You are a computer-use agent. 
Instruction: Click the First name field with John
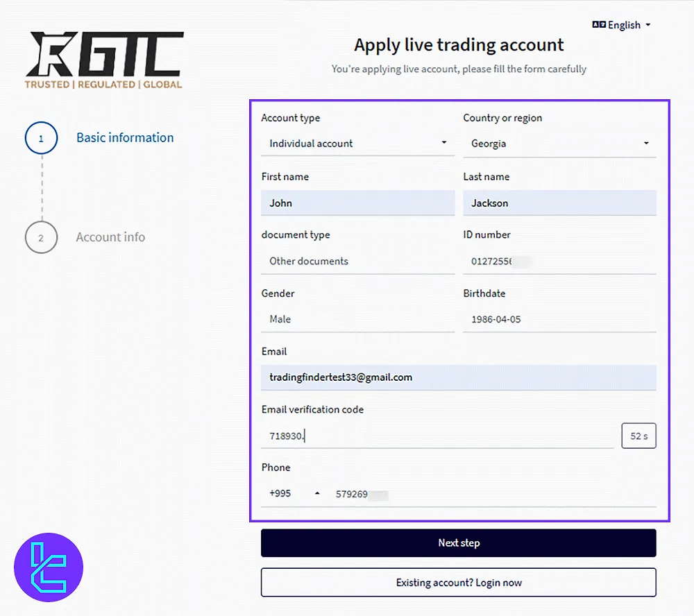click(357, 203)
